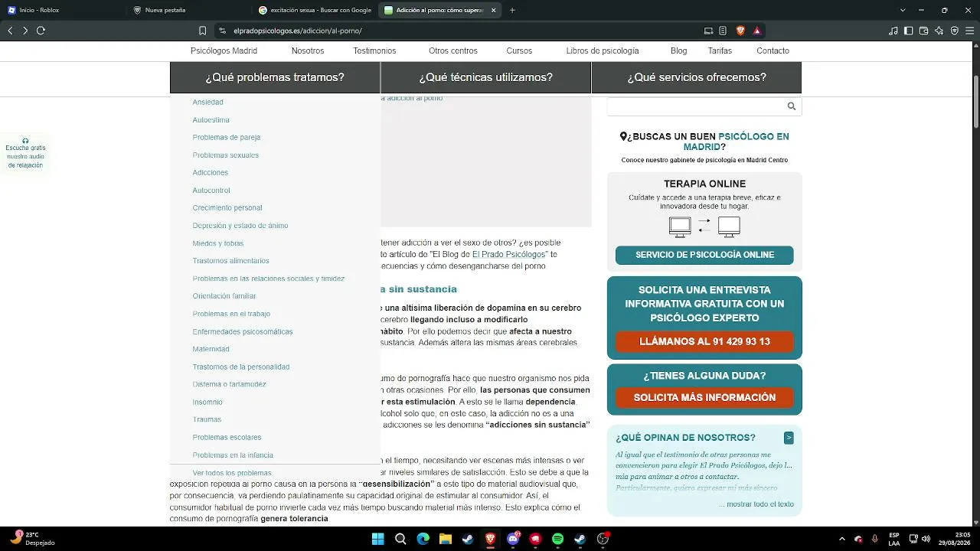Image resolution: width=980 pixels, height=551 pixels.
Task: Open Spotify from taskbar
Action: point(557,539)
